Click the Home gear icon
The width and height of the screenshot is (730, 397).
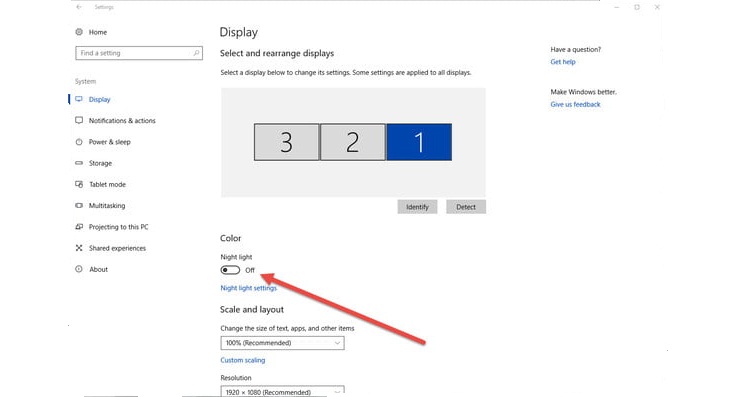coord(79,32)
